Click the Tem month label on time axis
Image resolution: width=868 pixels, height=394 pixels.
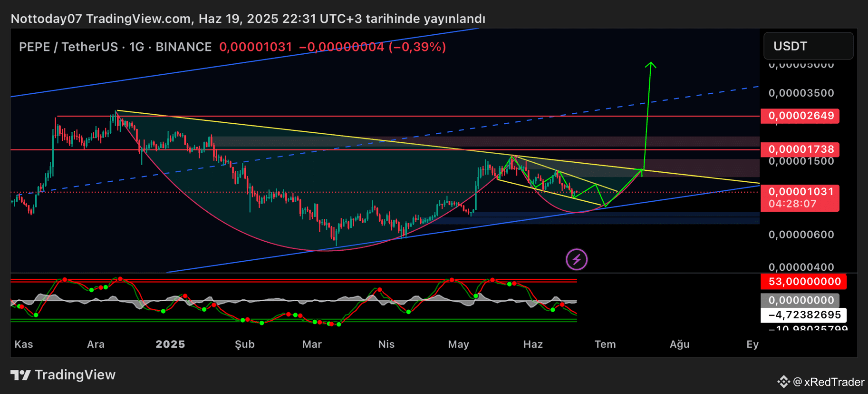pos(605,344)
